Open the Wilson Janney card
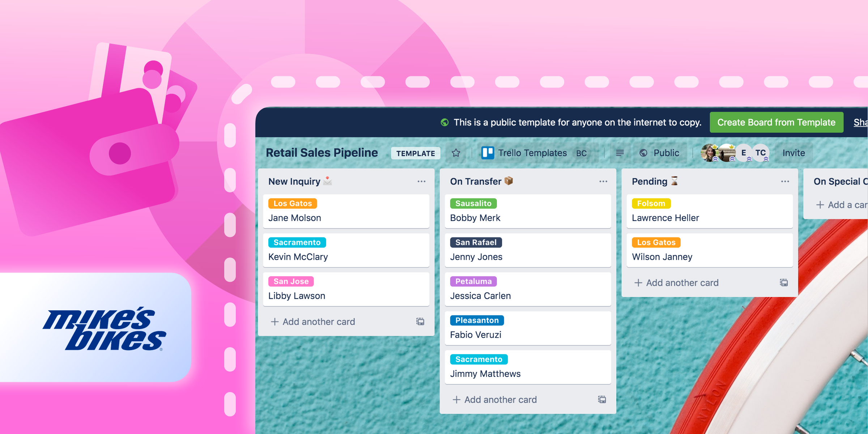 710,250
